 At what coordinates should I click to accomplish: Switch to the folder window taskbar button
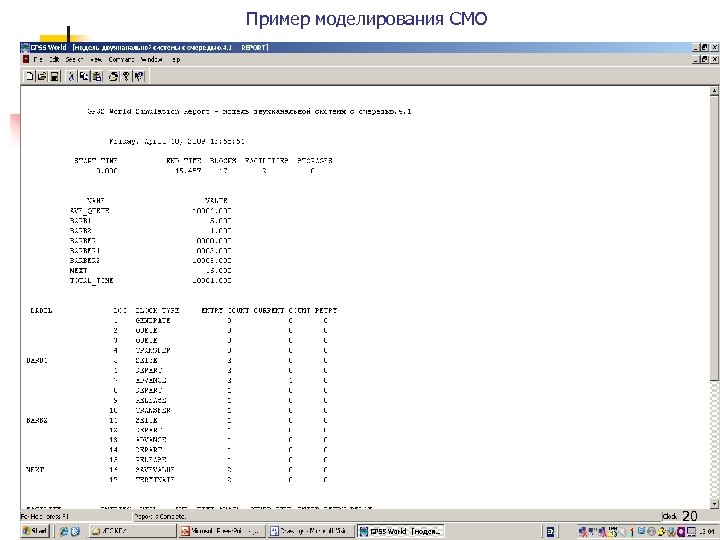pyautogui.click(x=132, y=531)
